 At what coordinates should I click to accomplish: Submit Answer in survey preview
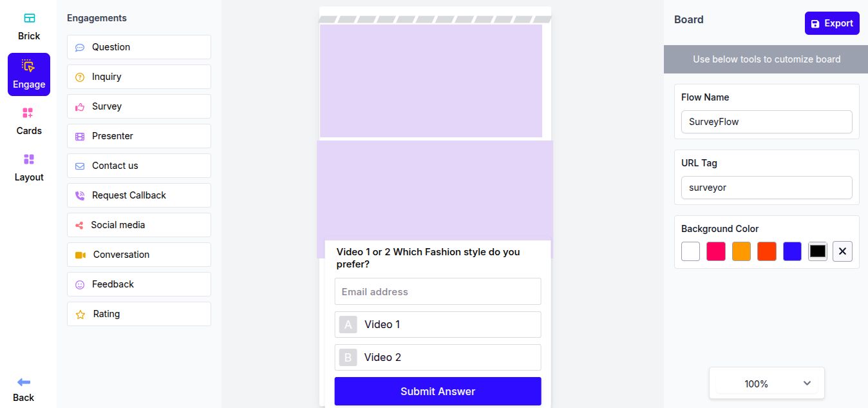coord(438,391)
